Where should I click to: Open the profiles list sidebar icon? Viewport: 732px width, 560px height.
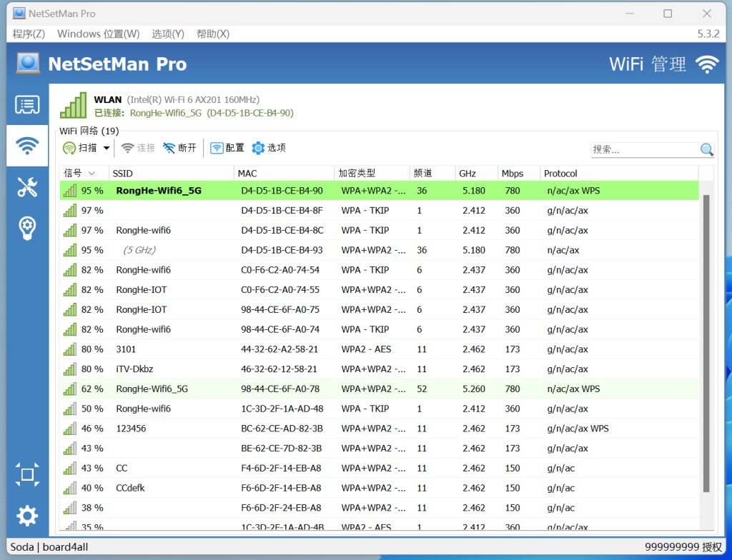coord(27,104)
